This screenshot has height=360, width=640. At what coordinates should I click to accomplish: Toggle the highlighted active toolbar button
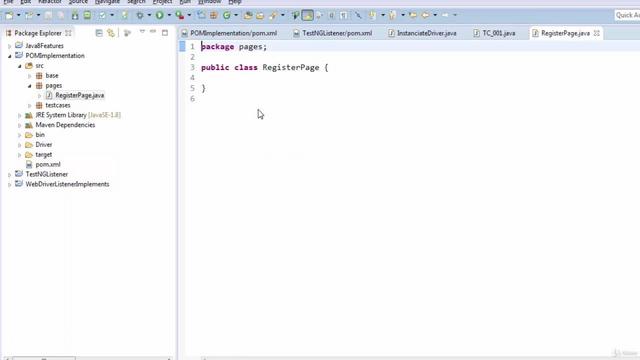coord(307,16)
